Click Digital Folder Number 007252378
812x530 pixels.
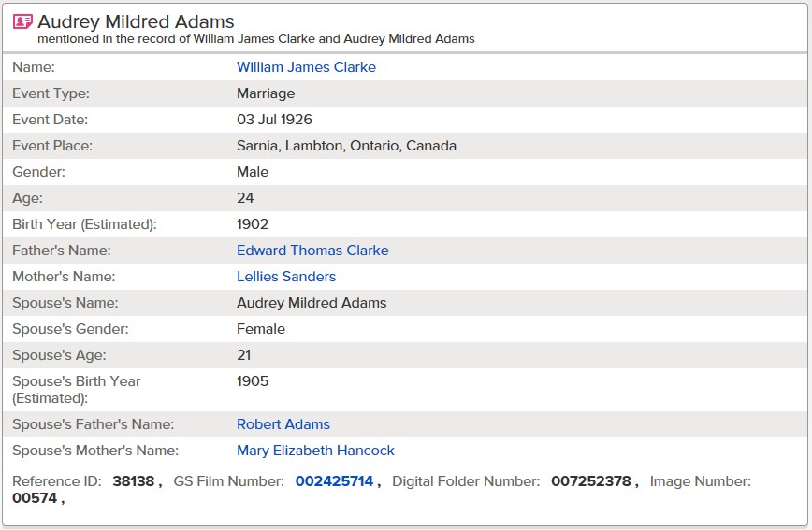[x=591, y=481]
